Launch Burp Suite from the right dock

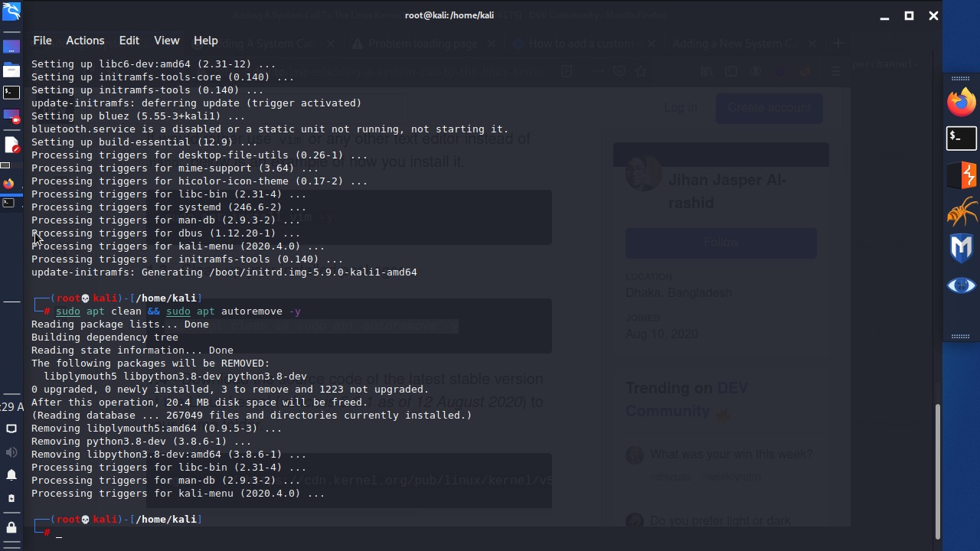coord(962,175)
